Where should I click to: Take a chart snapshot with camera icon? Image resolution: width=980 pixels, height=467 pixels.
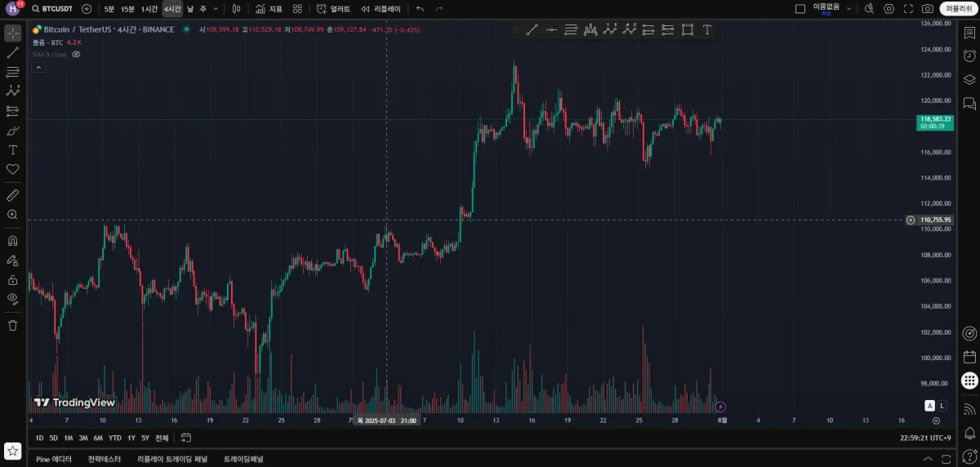(x=928, y=9)
